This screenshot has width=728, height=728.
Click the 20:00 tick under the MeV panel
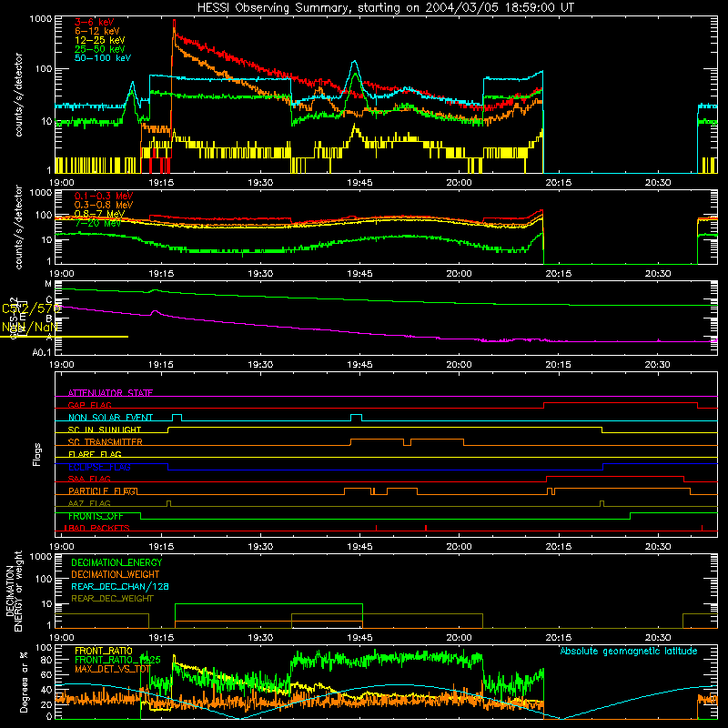(x=459, y=274)
